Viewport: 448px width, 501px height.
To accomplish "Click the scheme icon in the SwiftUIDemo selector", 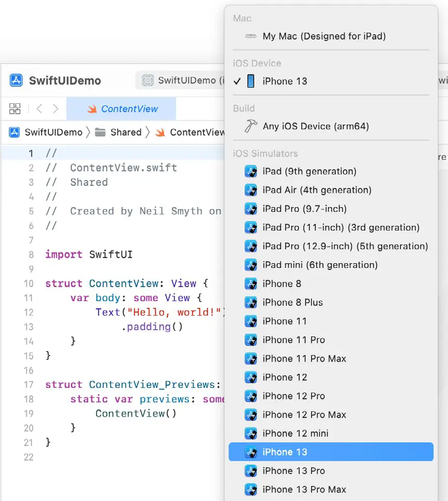I will [148, 80].
